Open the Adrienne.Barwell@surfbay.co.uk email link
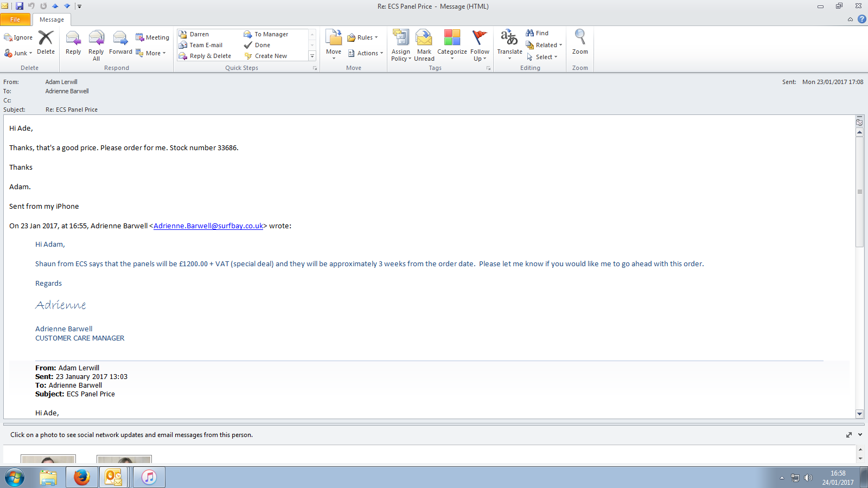This screenshot has width=868, height=488. (x=208, y=226)
